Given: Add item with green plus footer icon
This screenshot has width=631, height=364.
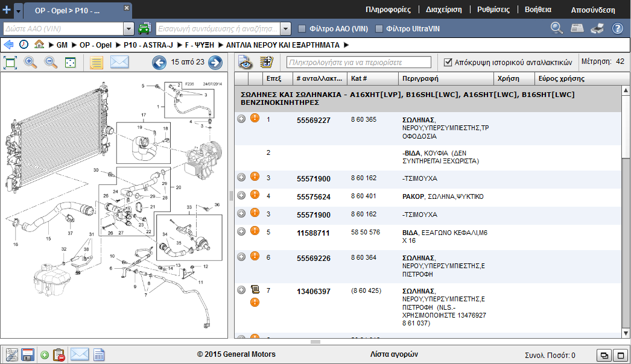Looking at the screenshot, I should [45, 355].
